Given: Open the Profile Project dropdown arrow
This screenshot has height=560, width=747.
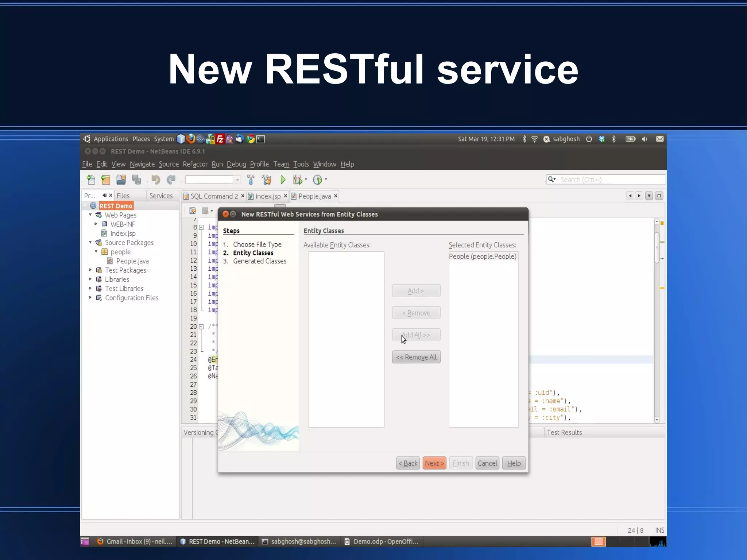Looking at the screenshot, I should tap(326, 179).
